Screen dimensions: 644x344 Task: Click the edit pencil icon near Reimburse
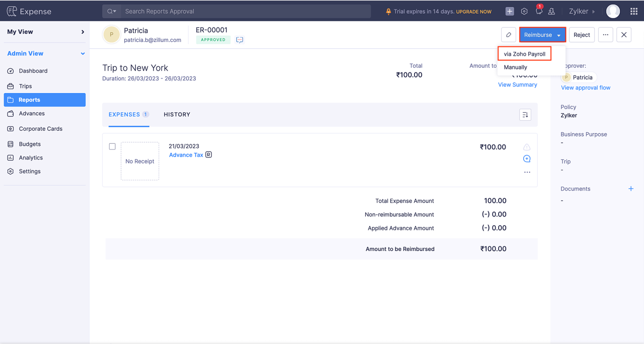point(508,34)
